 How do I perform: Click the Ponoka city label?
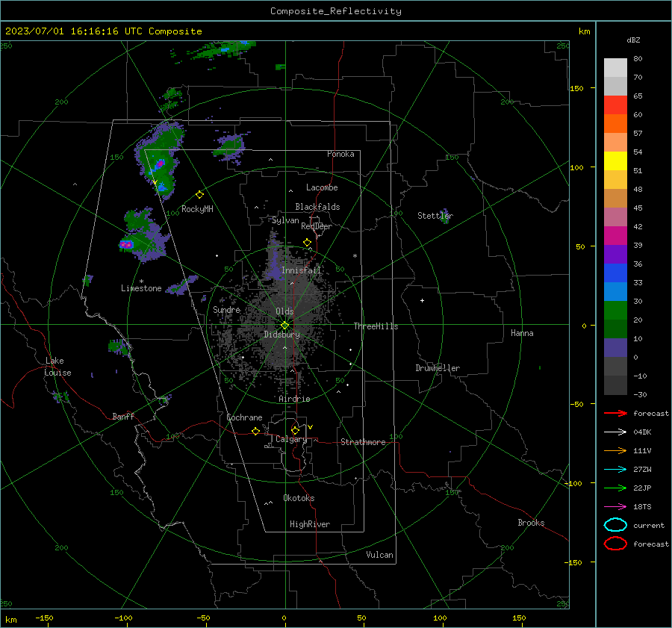click(340, 154)
